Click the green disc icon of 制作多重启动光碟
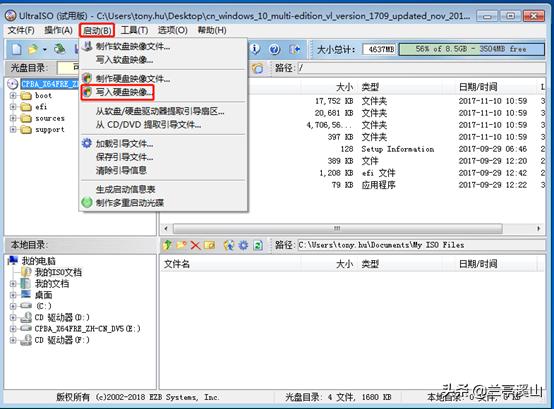The width and height of the screenshot is (554, 409). [87, 202]
